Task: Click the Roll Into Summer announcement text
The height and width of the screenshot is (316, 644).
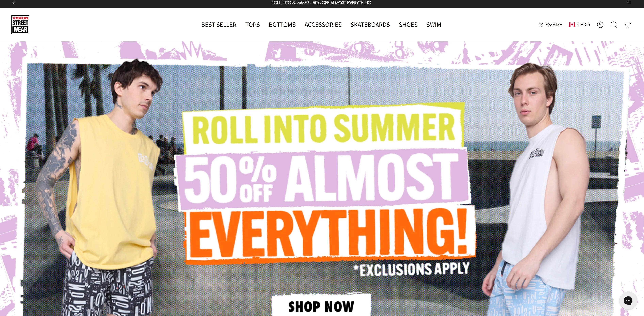Action: tap(321, 3)
